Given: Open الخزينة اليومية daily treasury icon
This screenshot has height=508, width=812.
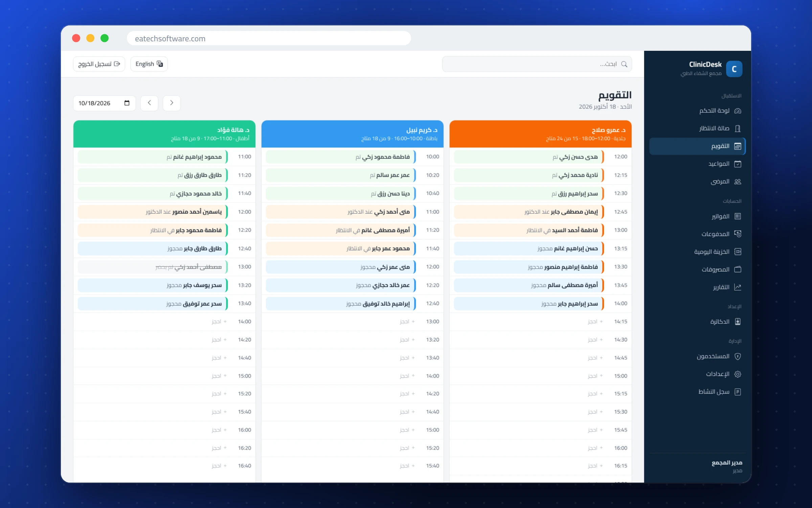Looking at the screenshot, I should click(x=738, y=252).
